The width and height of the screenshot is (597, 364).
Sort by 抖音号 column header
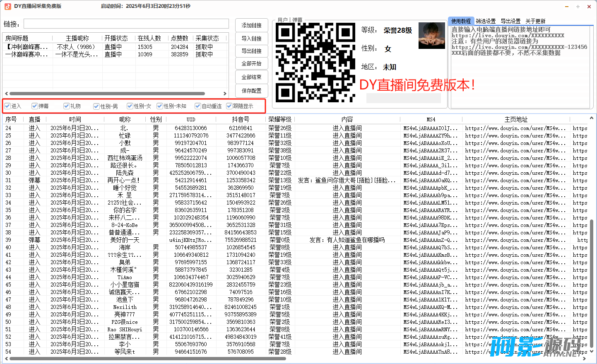pyautogui.click(x=241, y=119)
